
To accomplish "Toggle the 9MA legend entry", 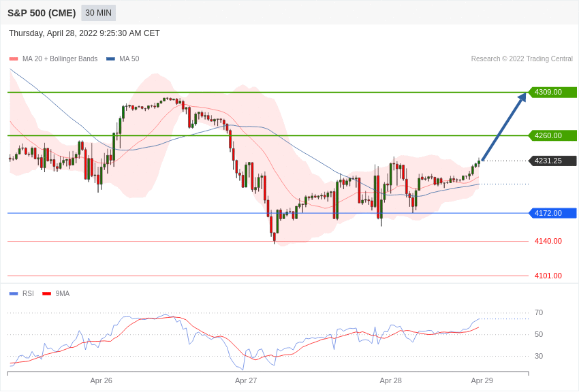I will [x=56, y=293].
